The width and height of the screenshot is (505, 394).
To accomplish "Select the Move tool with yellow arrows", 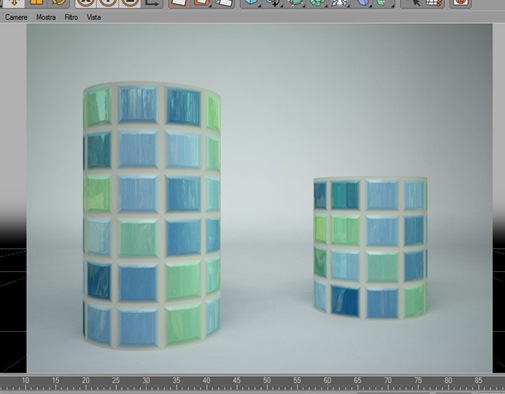I will [14, 3].
